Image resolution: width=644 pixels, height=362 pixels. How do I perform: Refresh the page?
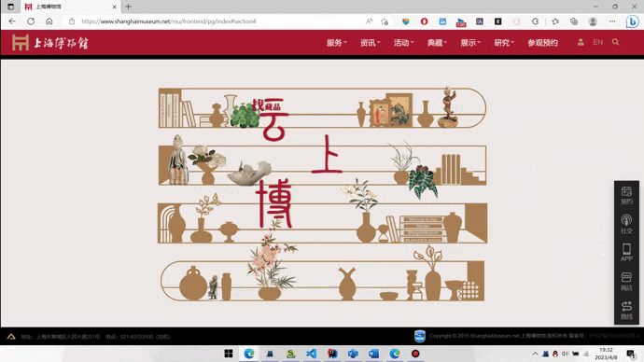31,21
